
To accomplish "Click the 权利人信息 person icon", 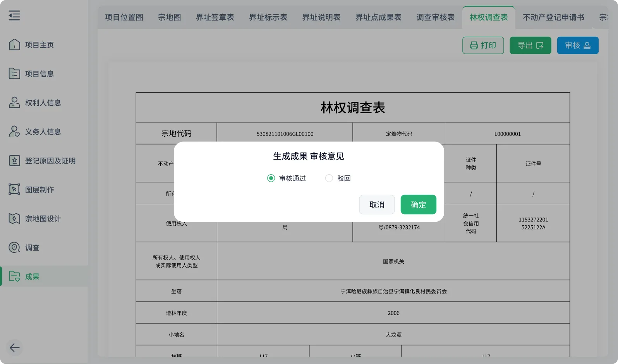I will [14, 103].
